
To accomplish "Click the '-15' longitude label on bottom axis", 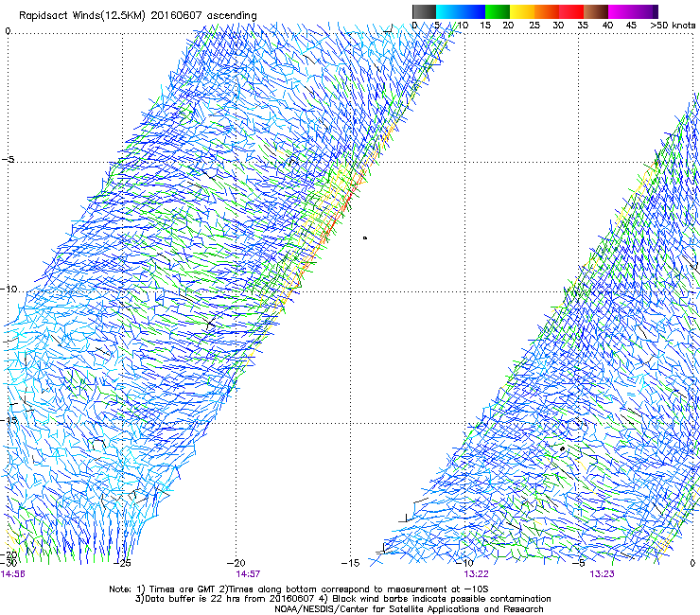I will click(350, 563).
